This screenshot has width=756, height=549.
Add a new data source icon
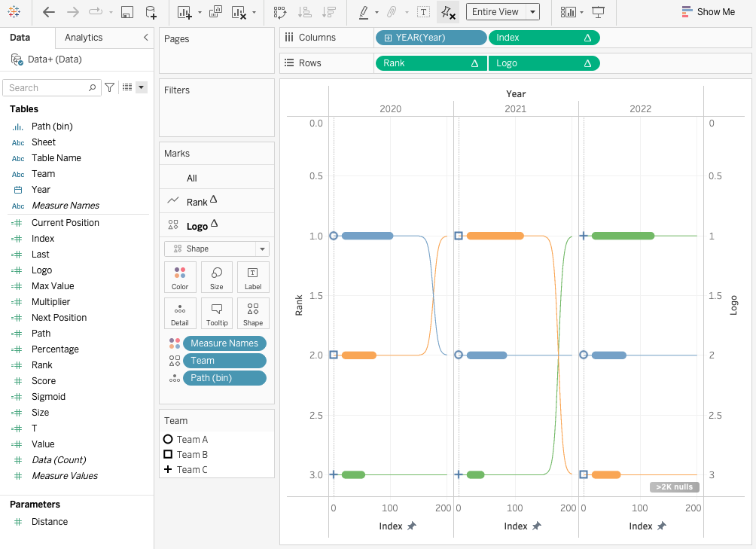(151, 13)
